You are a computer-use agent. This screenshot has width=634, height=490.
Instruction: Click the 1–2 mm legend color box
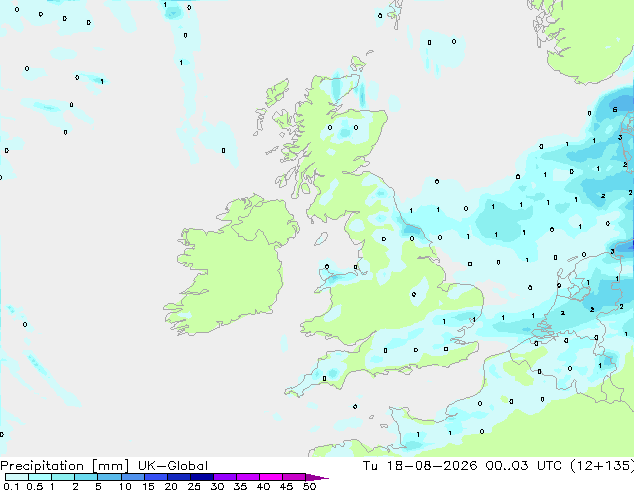click(63, 477)
